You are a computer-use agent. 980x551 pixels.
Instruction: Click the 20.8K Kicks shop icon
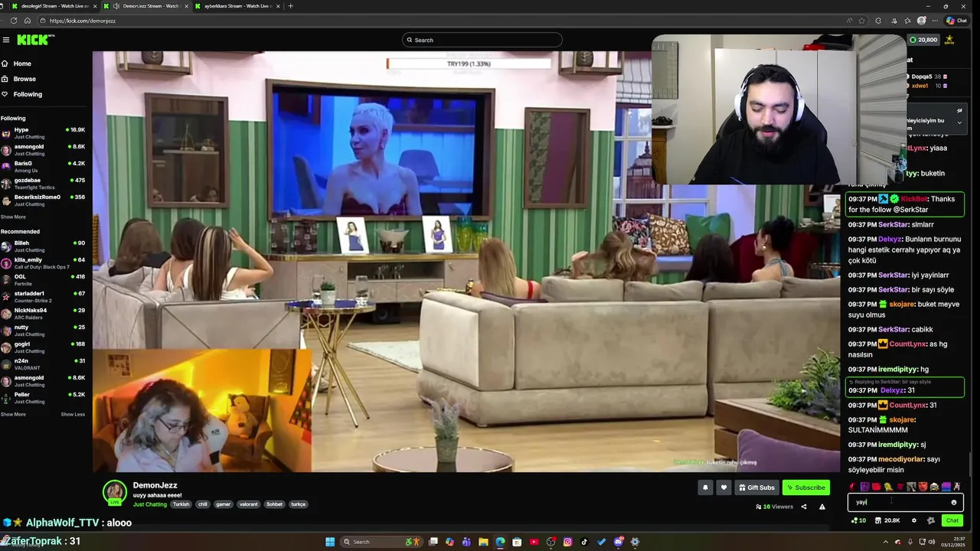(x=888, y=520)
